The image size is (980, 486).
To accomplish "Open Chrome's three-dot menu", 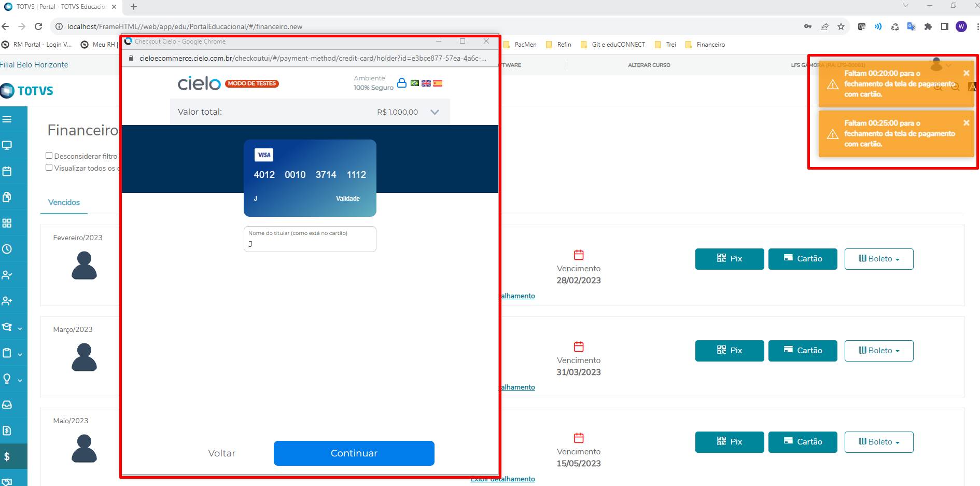I will tap(977, 26).
